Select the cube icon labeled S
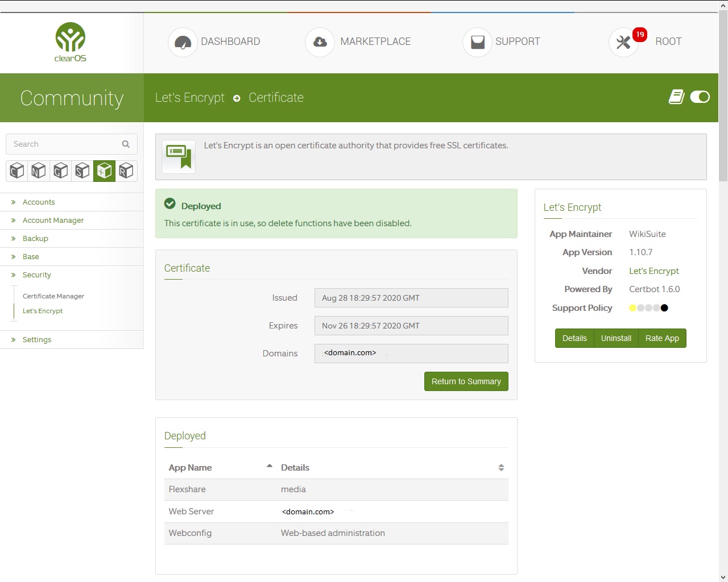 click(x=82, y=171)
